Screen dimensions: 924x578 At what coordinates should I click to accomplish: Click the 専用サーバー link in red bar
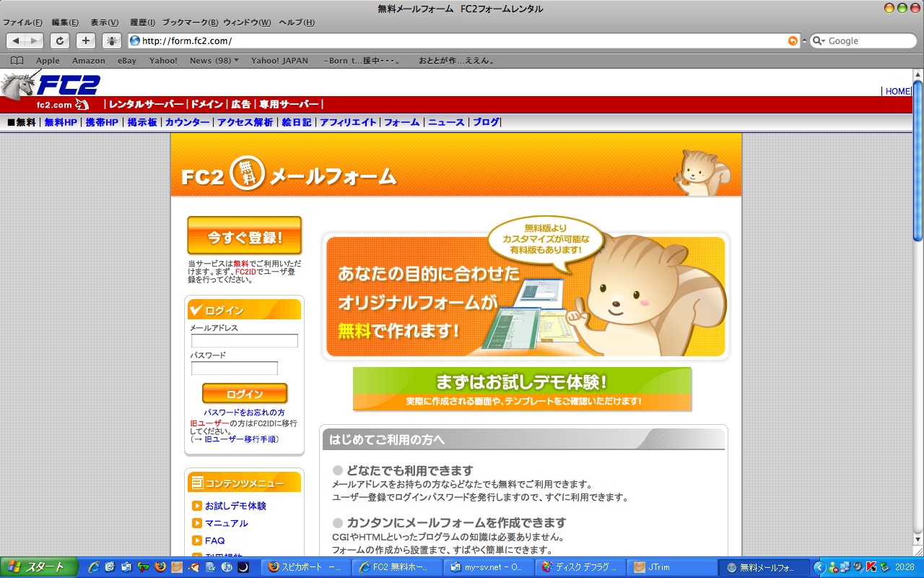click(289, 105)
